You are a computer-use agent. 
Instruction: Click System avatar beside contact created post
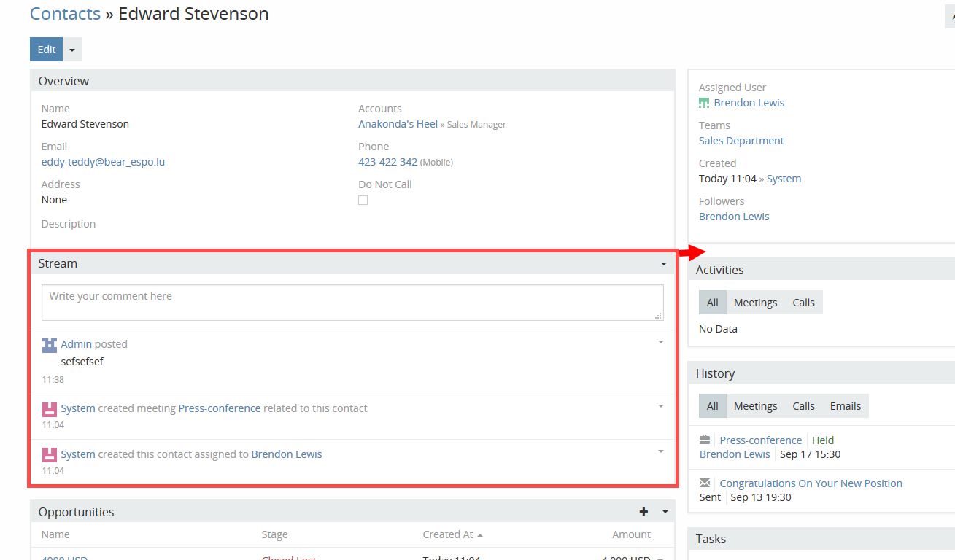[x=49, y=455]
